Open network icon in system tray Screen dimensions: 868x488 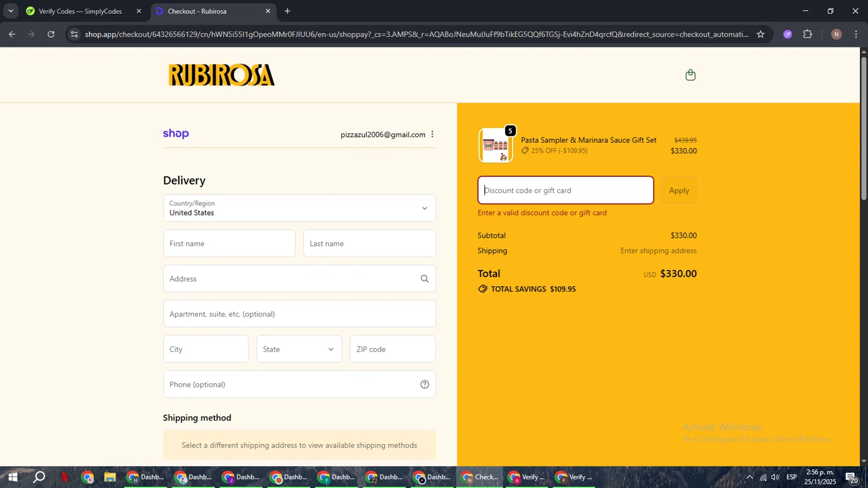[x=763, y=478]
